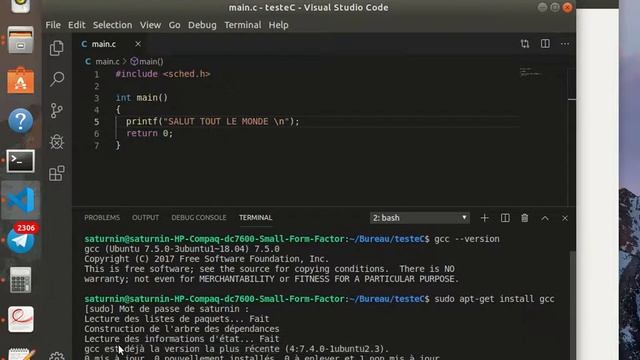Close the main.c editor tab
Image resolution: width=640 pixels, height=360 pixels.
pos(138,44)
